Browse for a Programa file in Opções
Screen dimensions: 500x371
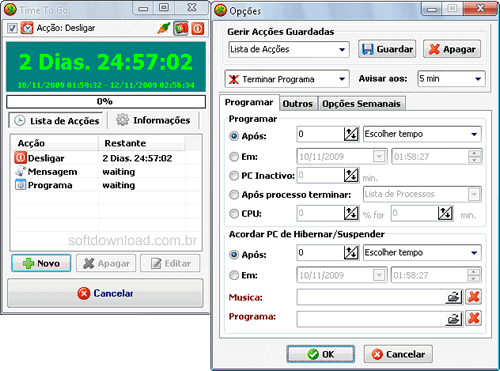454,319
